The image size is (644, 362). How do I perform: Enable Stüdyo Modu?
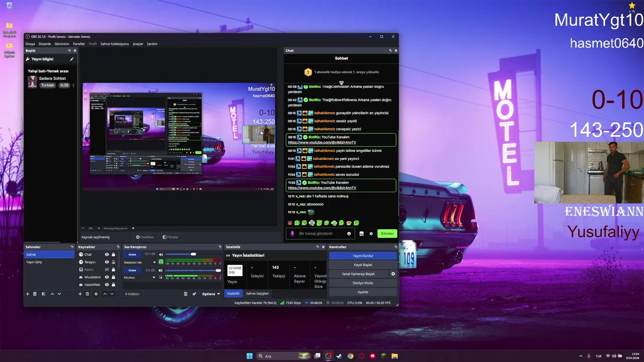363,283
